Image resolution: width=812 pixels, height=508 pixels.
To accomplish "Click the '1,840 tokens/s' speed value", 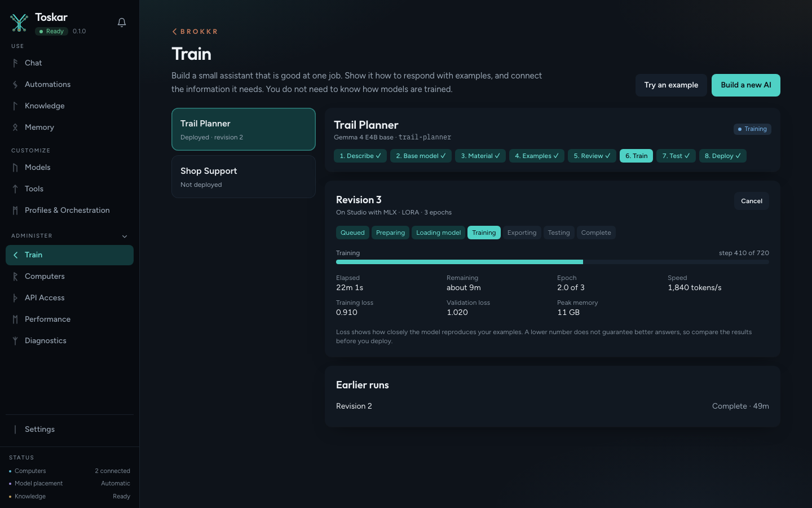I will click(x=695, y=288).
